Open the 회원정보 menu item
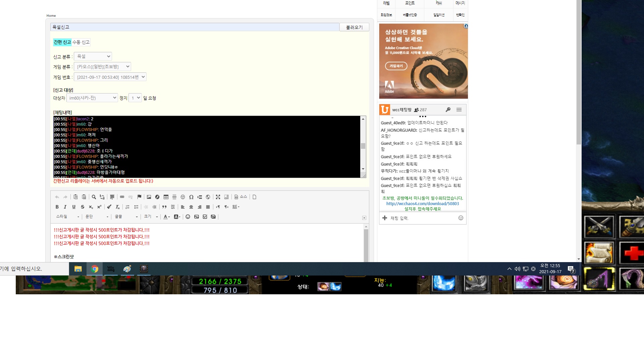The width and height of the screenshot is (644, 362). tap(386, 15)
